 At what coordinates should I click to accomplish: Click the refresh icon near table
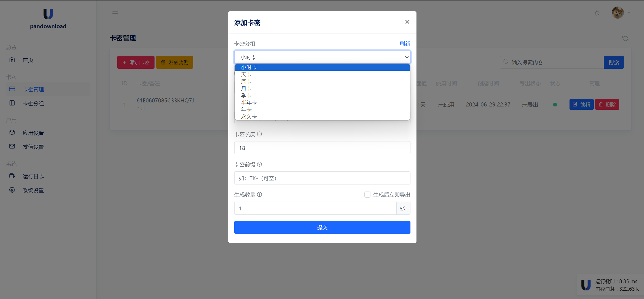pos(625,39)
